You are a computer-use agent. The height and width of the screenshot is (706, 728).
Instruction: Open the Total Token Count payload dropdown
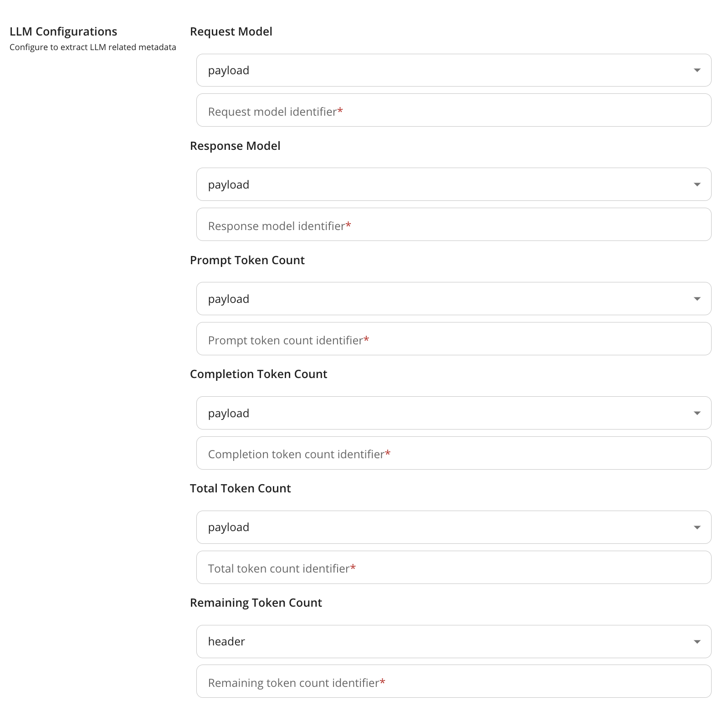coord(453,527)
